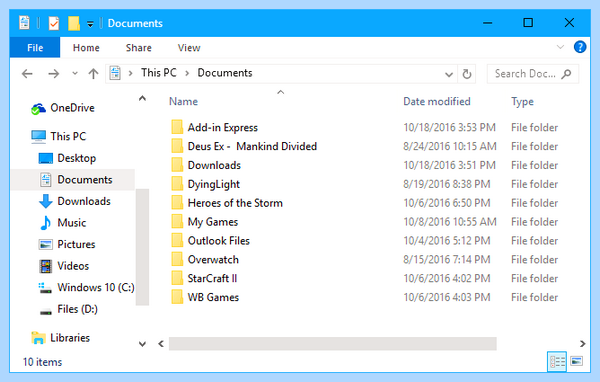Sort by the Type column header
The height and width of the screenshot is (382, 600).
click(522, 102)
